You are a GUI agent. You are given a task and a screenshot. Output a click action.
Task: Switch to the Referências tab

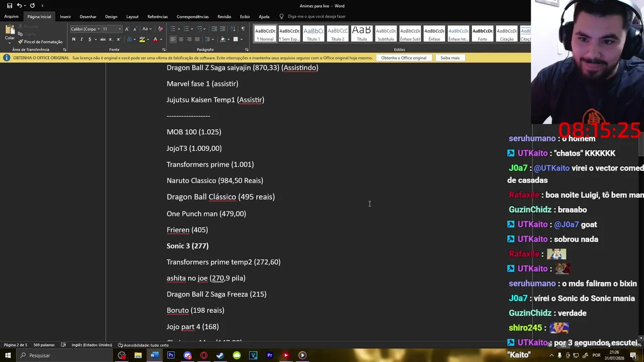tap(157, 17)
